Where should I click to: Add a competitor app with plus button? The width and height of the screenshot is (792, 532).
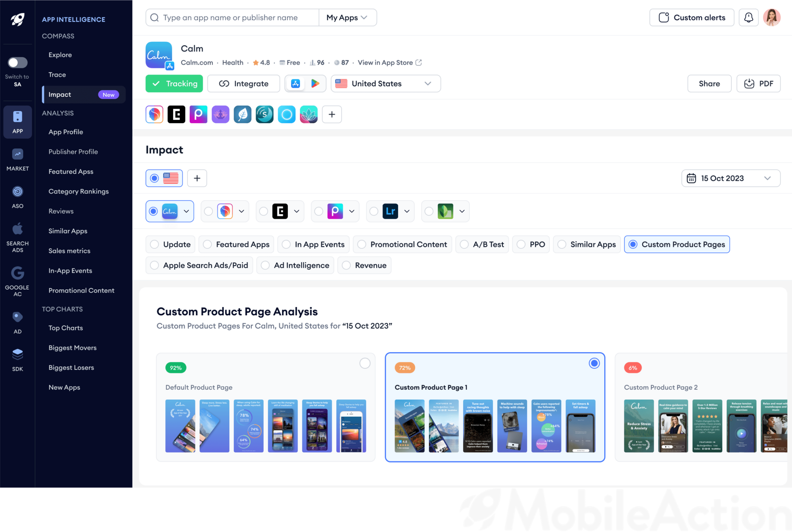[332, 114]
